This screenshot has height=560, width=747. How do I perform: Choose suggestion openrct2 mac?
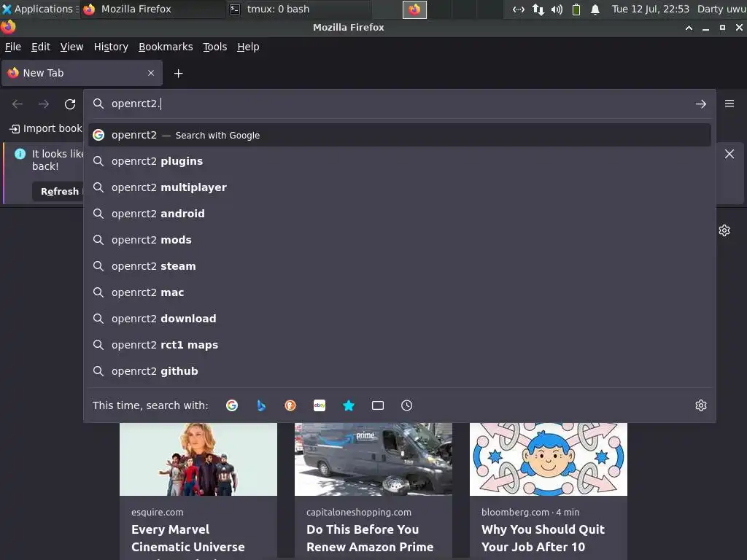point(399,292)
